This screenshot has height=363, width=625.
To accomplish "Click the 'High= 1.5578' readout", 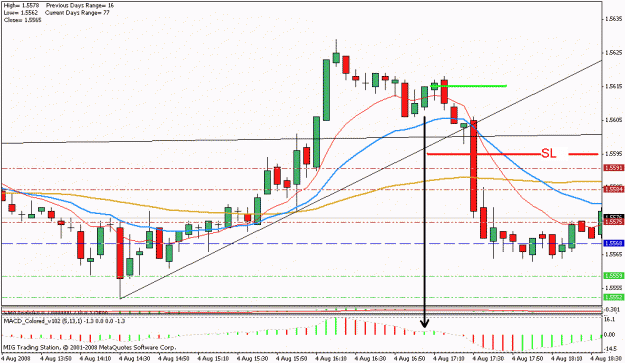I will point(21,6).
